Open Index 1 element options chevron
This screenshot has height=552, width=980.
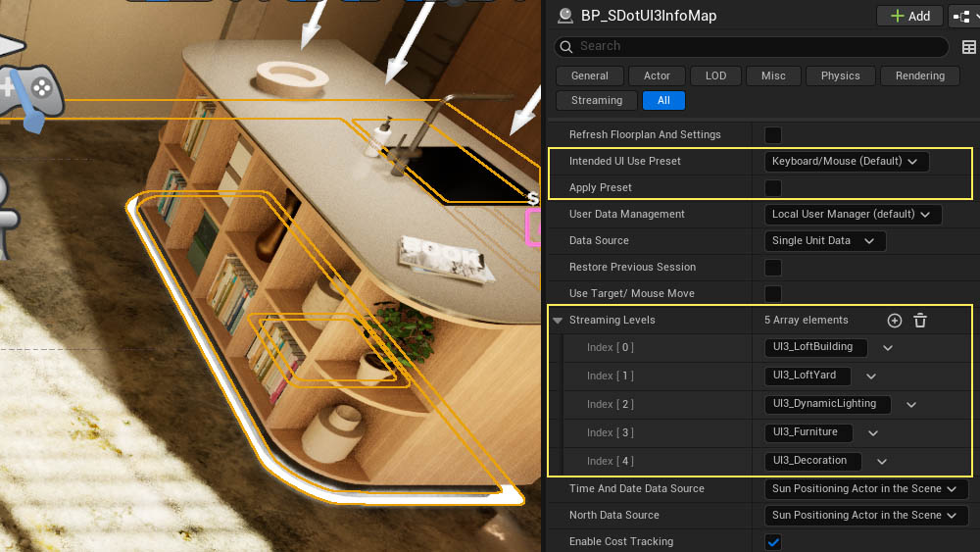click(871, 376)
